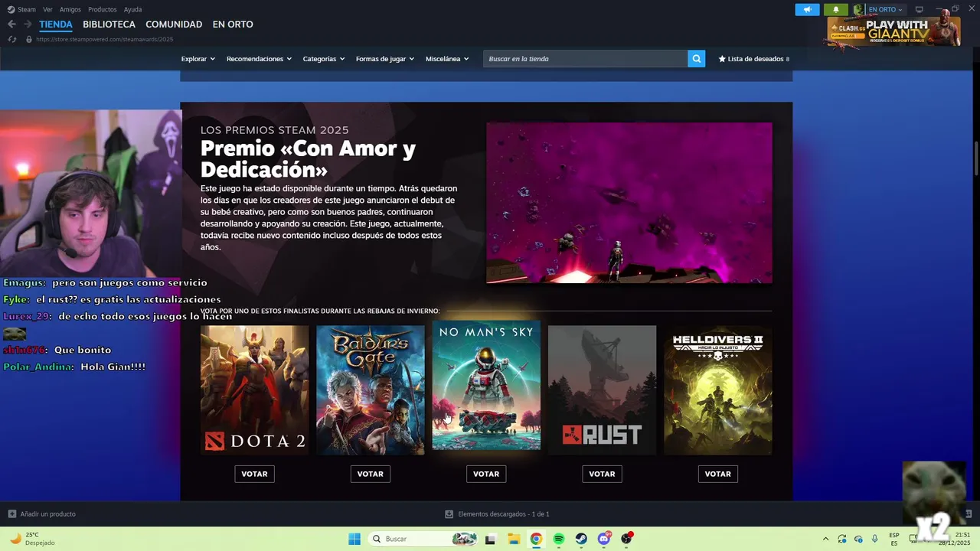Click the 'Premio «Con Amor y Dedicación»' heading
This screenshot has width=980, height=551.
(309, 158)
